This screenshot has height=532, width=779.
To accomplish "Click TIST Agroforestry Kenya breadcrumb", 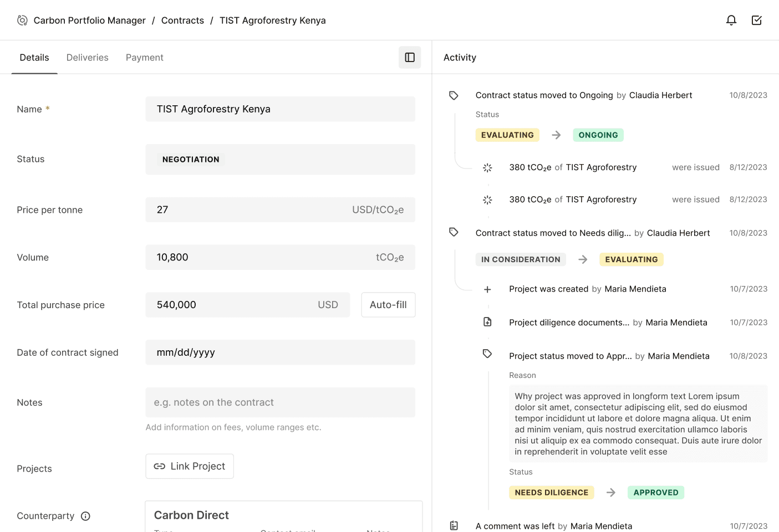I will coord(273,21).
